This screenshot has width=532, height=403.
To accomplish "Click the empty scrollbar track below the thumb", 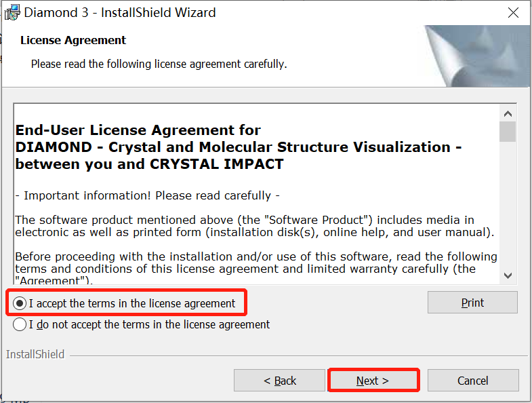I will 508,204.
